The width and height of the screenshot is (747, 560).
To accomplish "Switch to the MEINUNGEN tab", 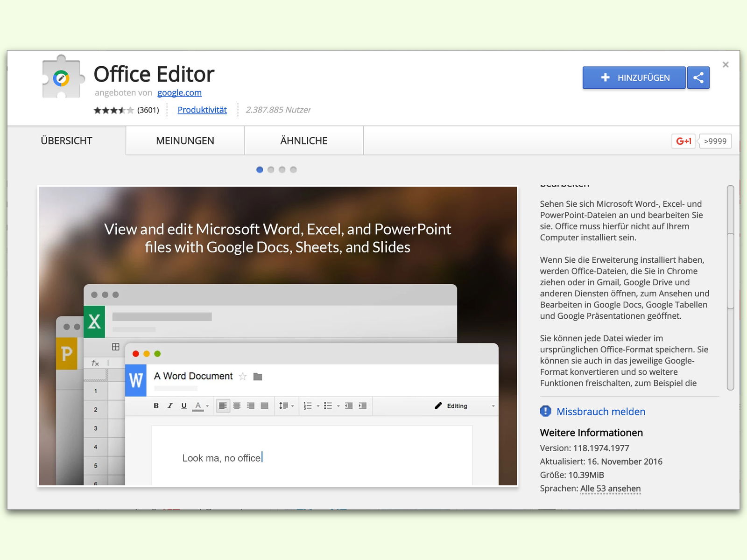I will (185, 140).
